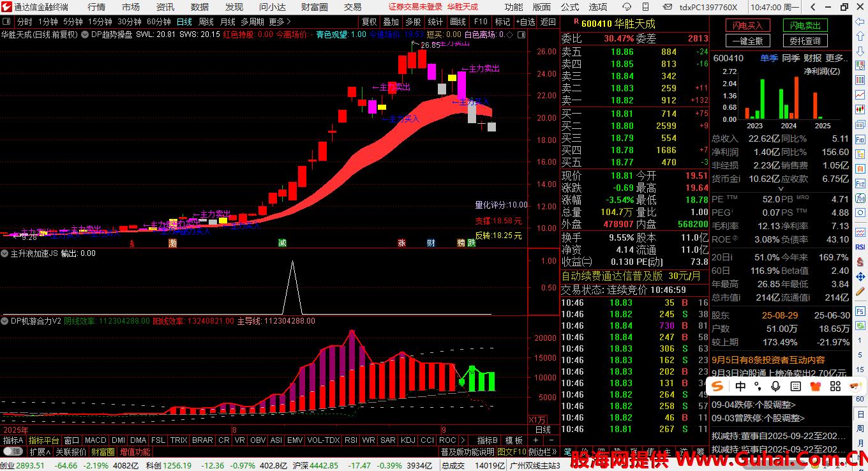868x471 pixels.
Task: Click the 增值功能 button
Action: 135,452
